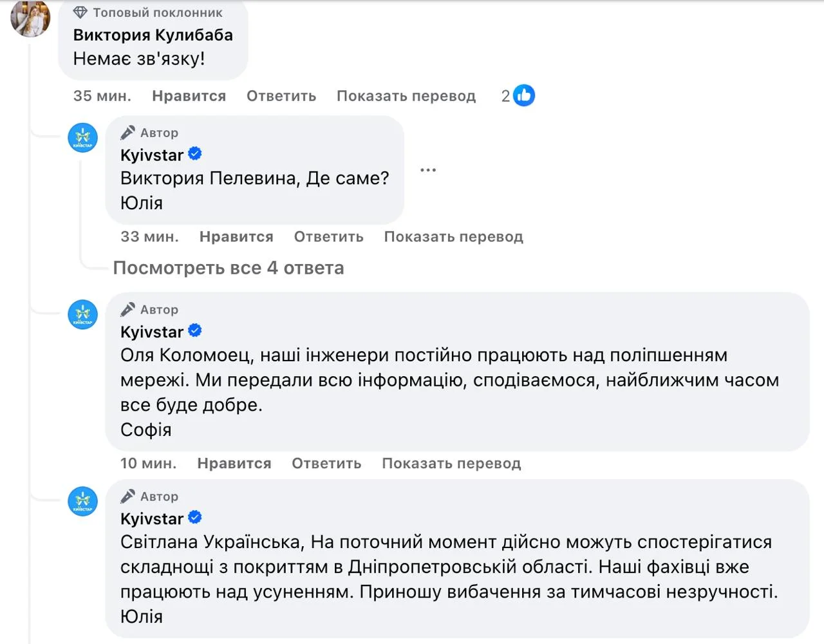The width and height of the screenshot is (824, 644).
Task: Click verified badge in the first Kyivstar reply
Action: click(x=195, y=155)
